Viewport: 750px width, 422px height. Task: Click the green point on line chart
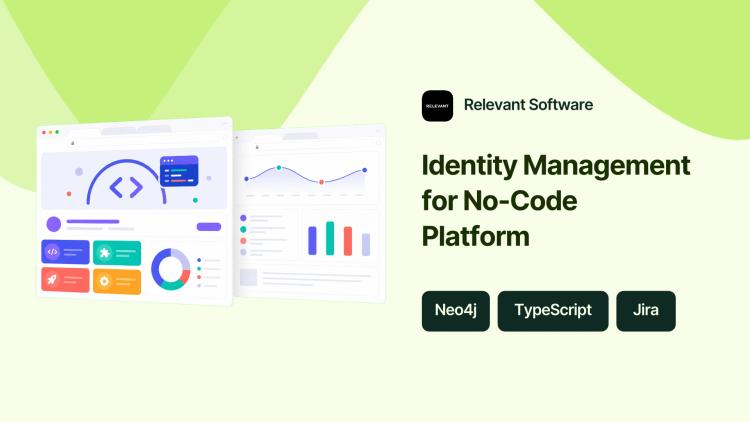[278, 168]
